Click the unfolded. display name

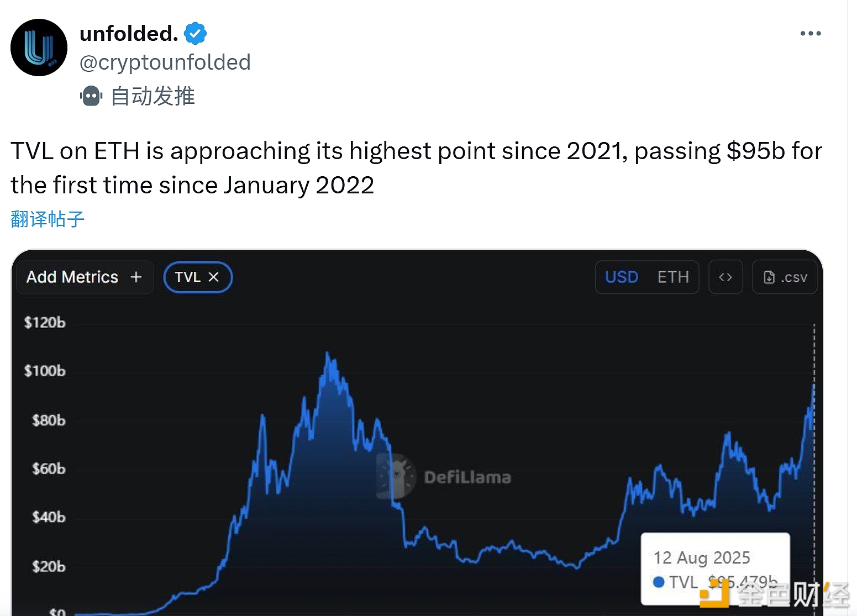[129, 34]
